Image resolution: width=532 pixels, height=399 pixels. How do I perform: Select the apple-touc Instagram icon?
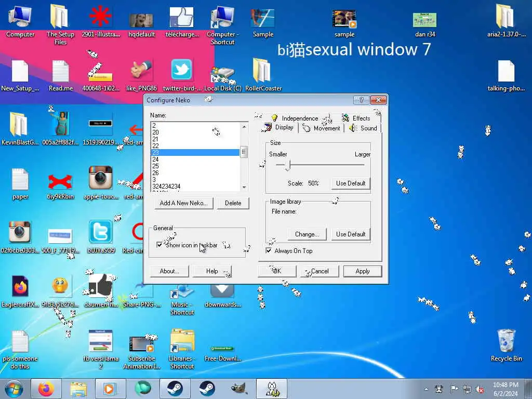tap(101, 182)
